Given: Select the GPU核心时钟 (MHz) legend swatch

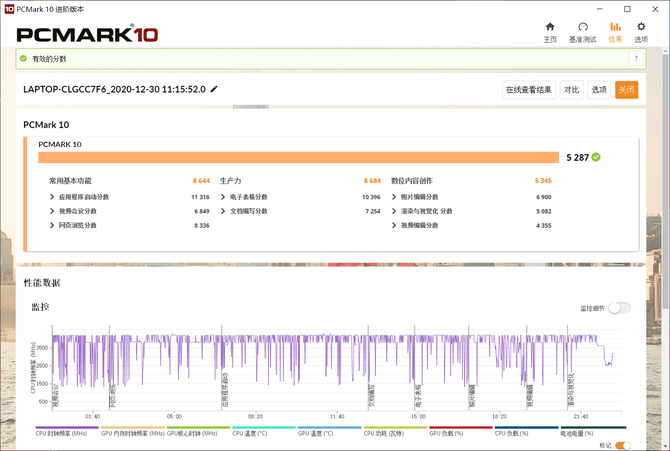Looking at the screenshot, I should tap(198, 427).
